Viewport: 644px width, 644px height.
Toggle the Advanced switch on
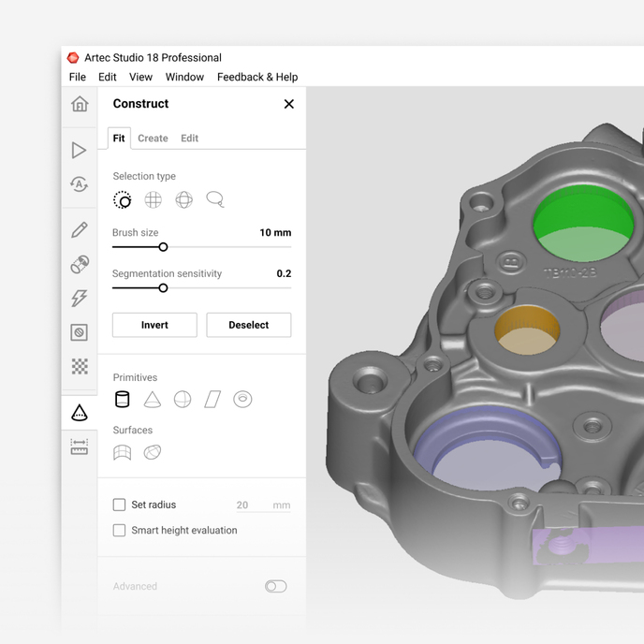[x=275, y=586]
